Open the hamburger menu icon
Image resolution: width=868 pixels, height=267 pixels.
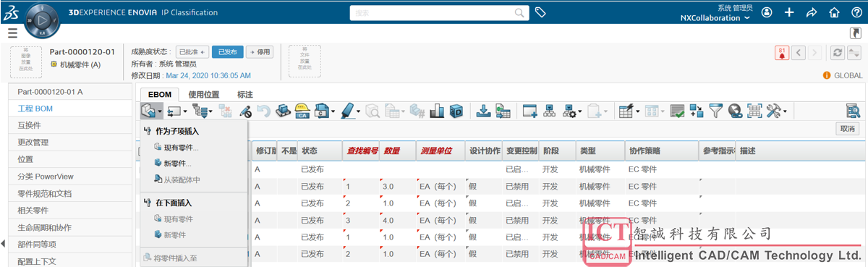click(x=12, y=33)
